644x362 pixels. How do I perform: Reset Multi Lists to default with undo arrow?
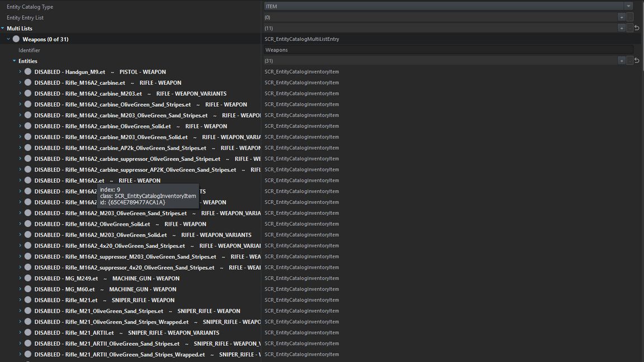(637, 28)
